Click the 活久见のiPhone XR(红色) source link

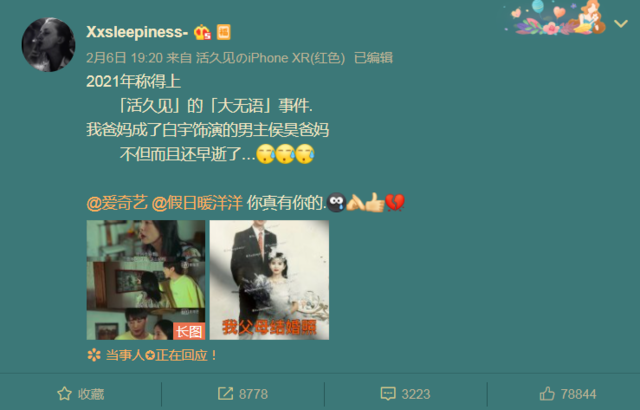click(x=270, y=58)
